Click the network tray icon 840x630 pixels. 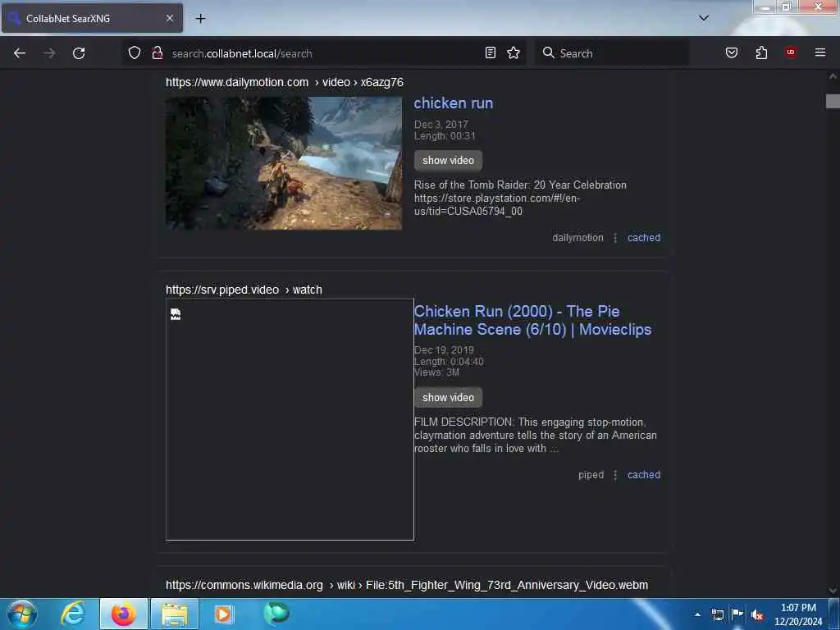pos(718,614)
